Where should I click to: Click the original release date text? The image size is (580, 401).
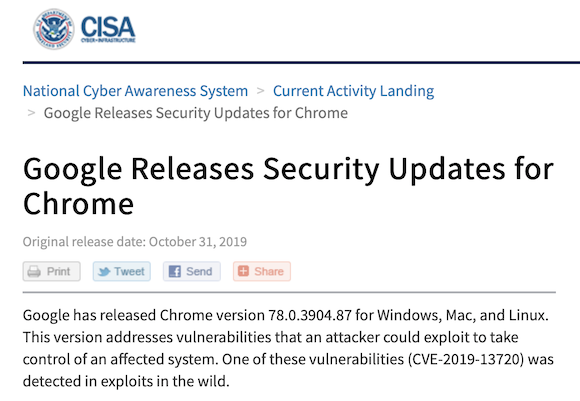coord(135,242)
